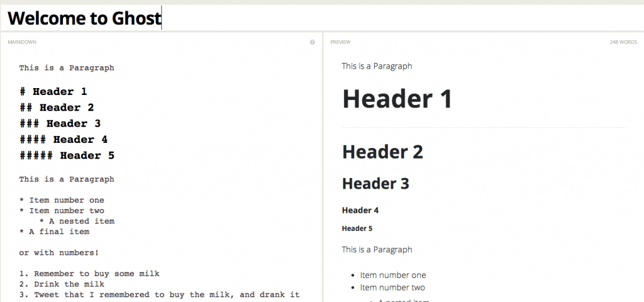Click rendered 'Header 4' heading in preview

(360, 210)
